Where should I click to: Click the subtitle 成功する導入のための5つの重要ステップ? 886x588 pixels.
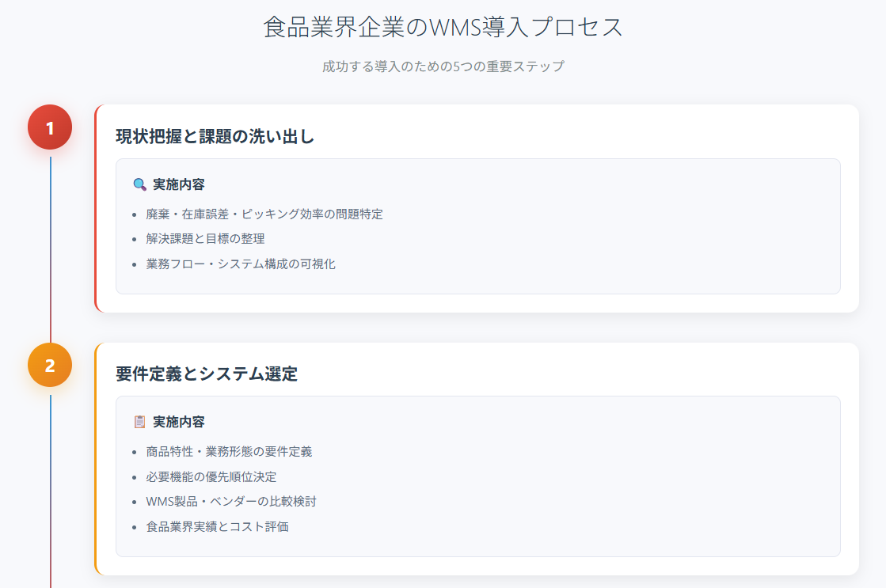443,66
